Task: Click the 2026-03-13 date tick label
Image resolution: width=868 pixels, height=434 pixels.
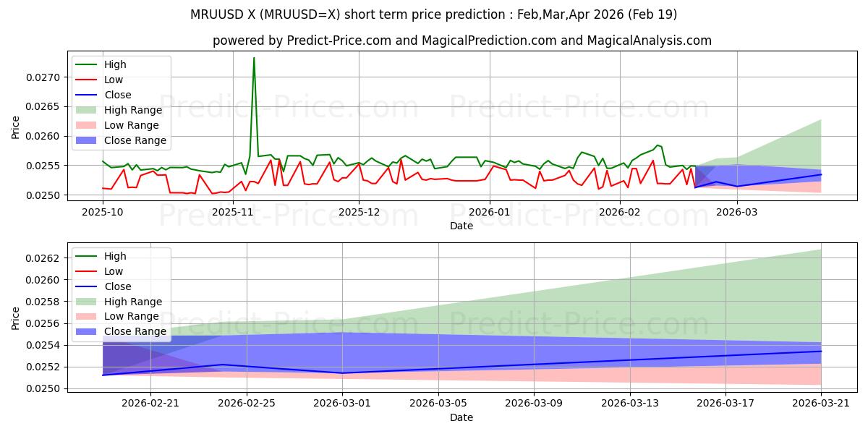Action: click(629, 404)
